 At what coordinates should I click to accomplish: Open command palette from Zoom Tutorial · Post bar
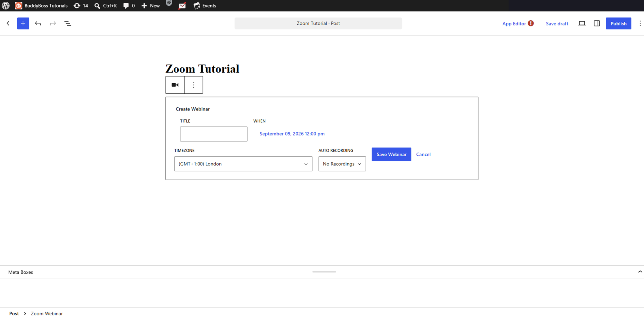tap(318, 23)
